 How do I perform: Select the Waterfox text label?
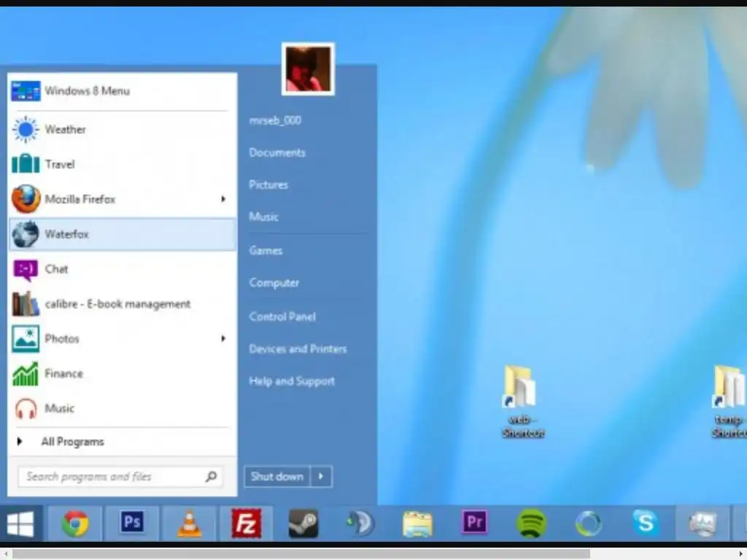pos(66,234)
